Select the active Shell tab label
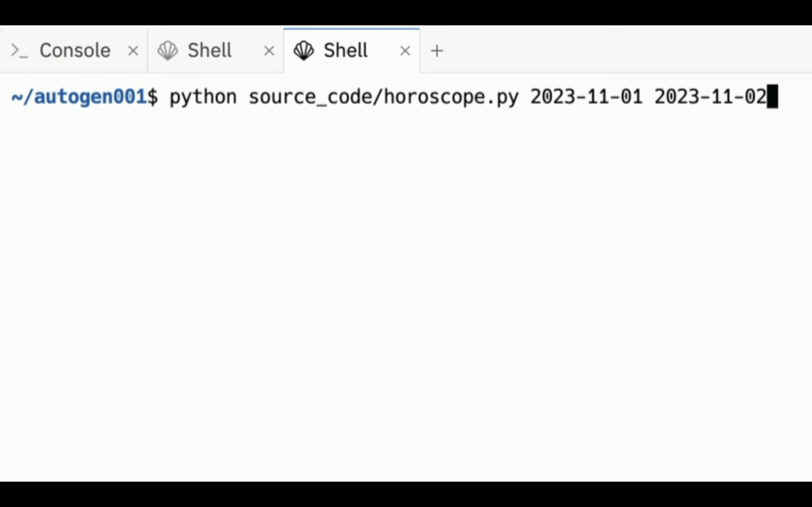 click(346, 51)
